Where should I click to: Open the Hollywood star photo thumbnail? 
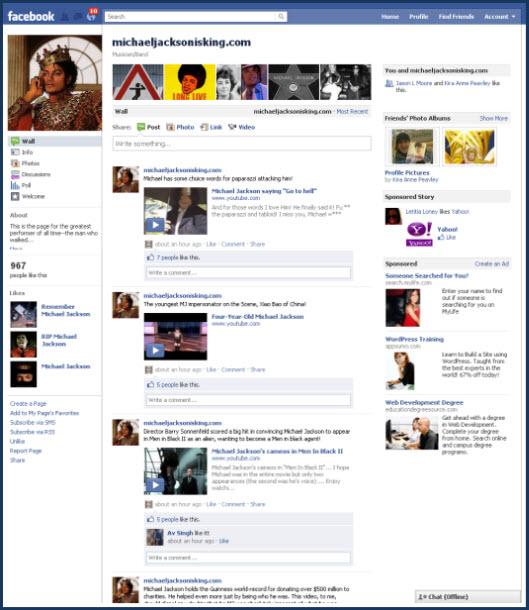click(x=294, y=82)
